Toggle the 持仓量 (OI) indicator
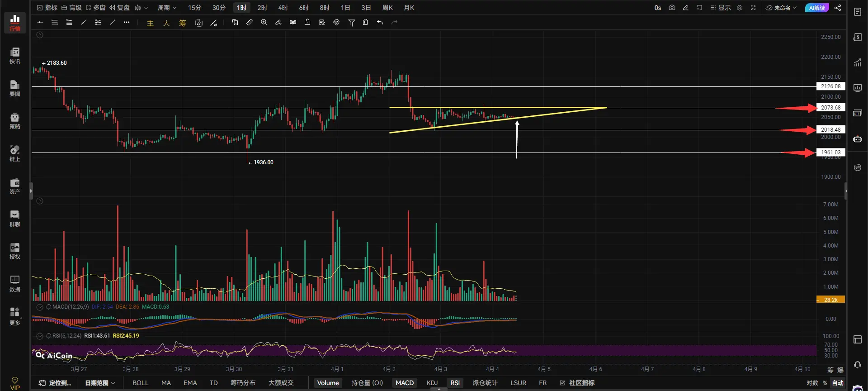This screenshot has width=868, height=391. click(x=367, y=383)
